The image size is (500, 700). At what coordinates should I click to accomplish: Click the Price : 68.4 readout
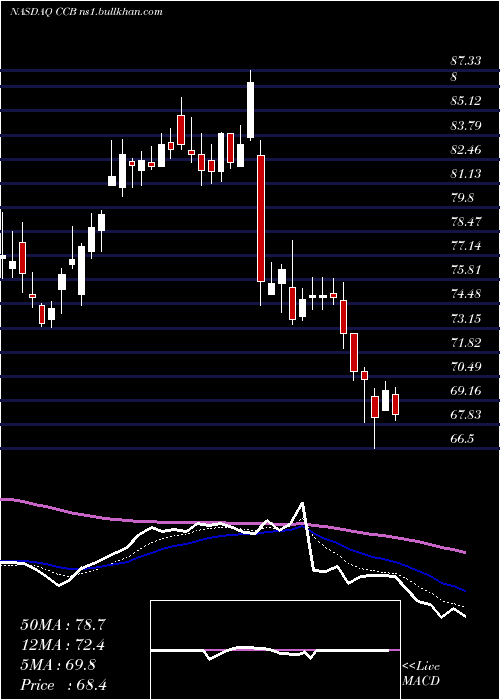pyautogui.click(x=63, y=685)
